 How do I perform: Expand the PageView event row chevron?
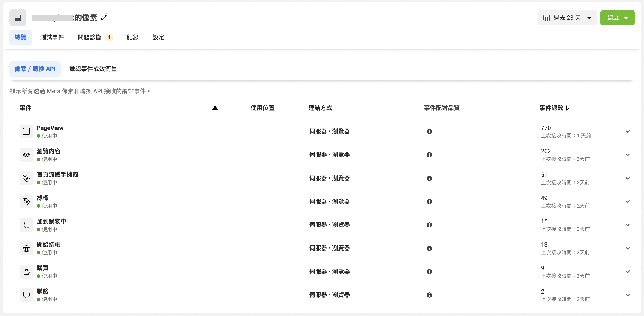pos(628,131)
